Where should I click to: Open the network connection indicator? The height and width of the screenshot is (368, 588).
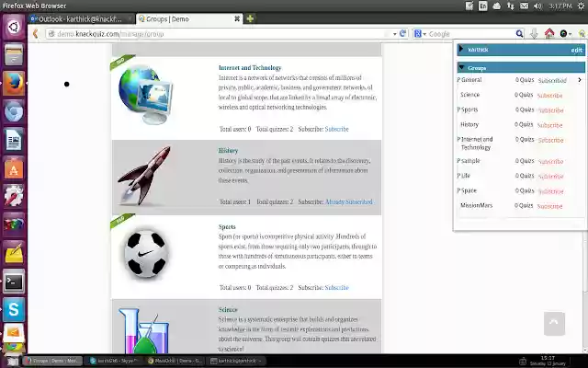pos(511,6)
